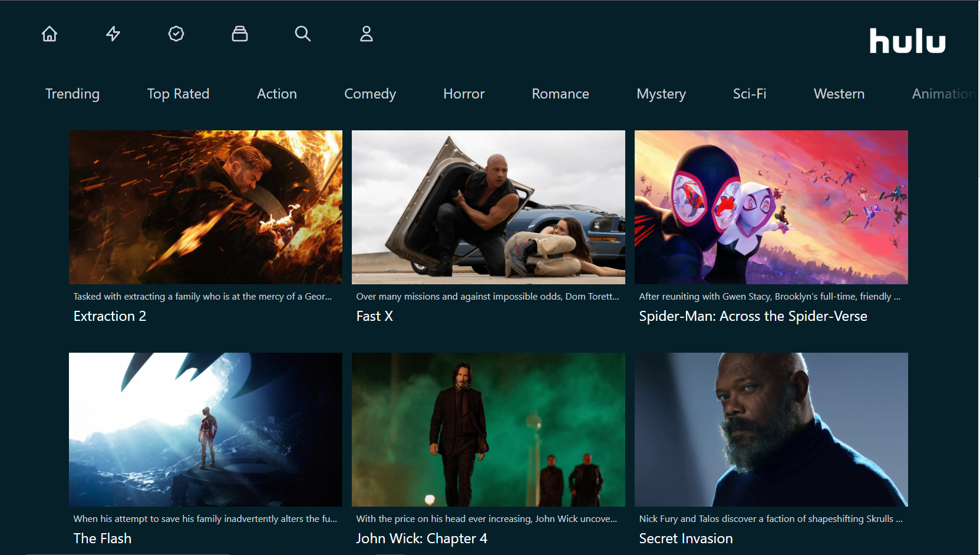Switch to the Top Rated tab
Screen dimensions: 980x555
(x=178, y=94)
